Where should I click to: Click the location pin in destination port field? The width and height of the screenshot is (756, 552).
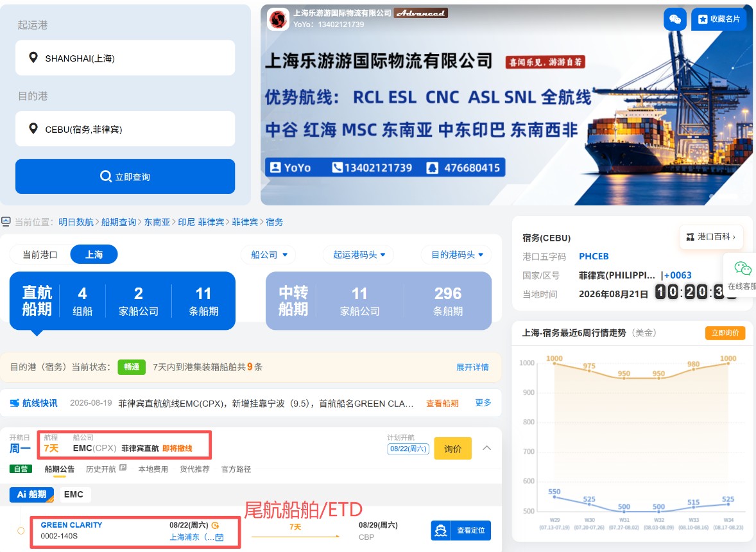33,128
